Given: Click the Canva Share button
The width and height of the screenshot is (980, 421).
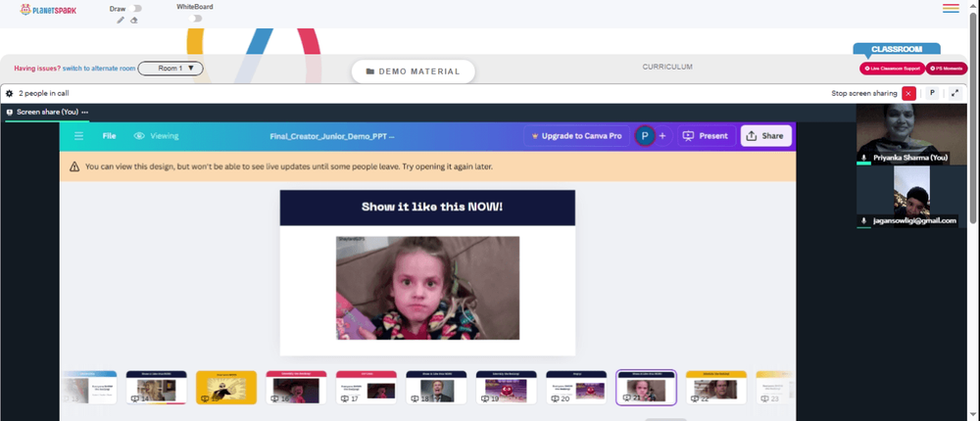Looking at the screenshot, I should pos(765,135).
